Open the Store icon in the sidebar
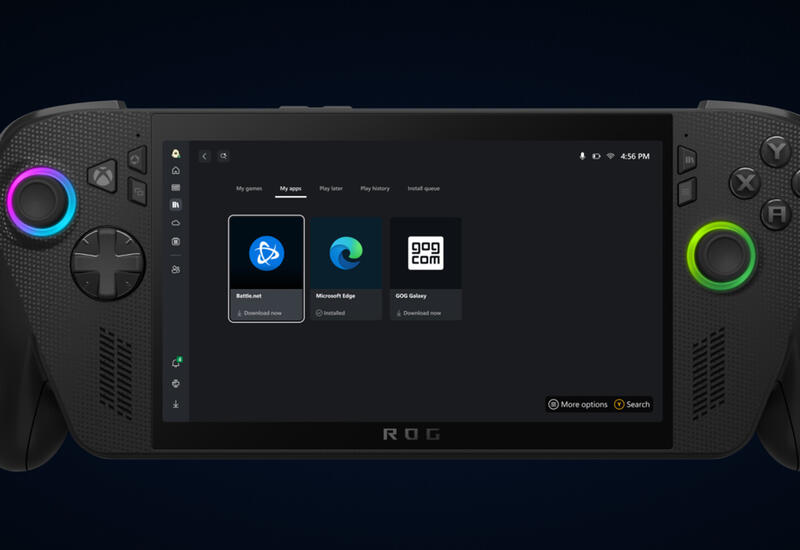Screen dimensions: 800x550 click(x=176, y=241)
